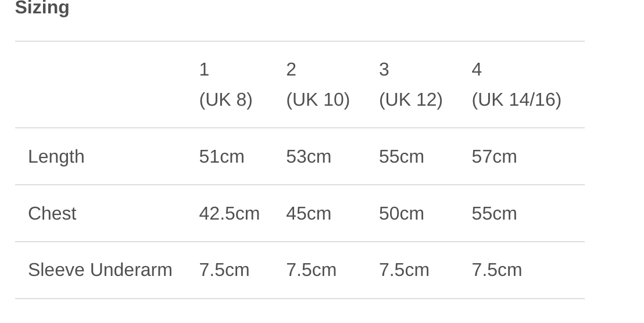
Task: Click the Sizing heading
Action: [x=42, y=8]
